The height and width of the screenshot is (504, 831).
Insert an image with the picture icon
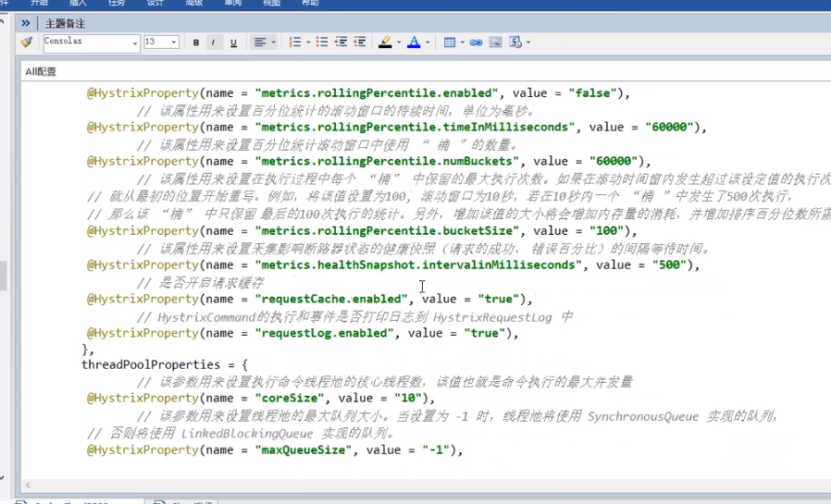495,43
